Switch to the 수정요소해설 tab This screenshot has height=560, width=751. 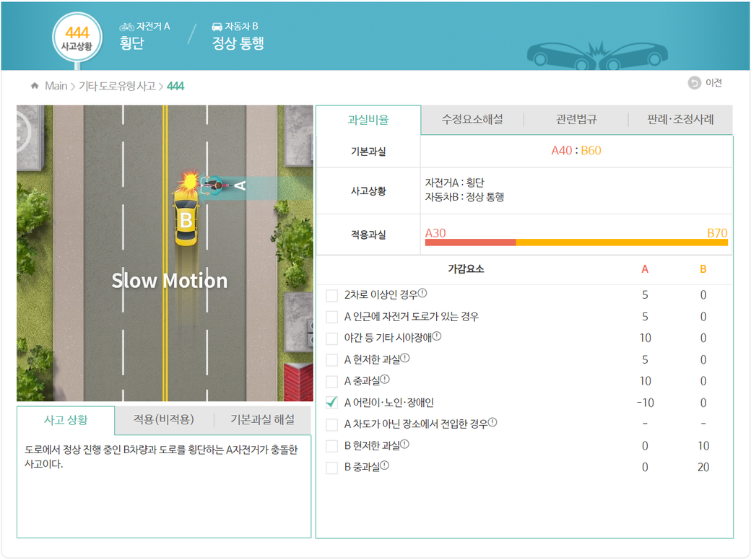tap(472, 120)
